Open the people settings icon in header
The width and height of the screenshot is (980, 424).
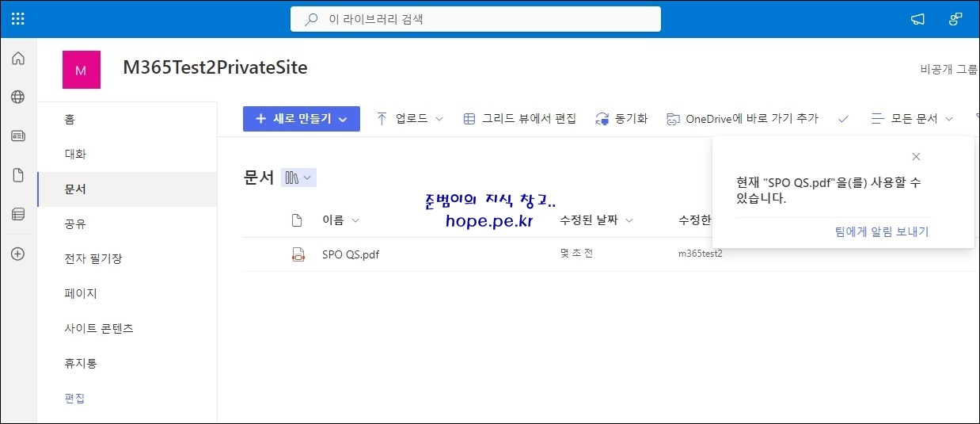coord(955,19)
